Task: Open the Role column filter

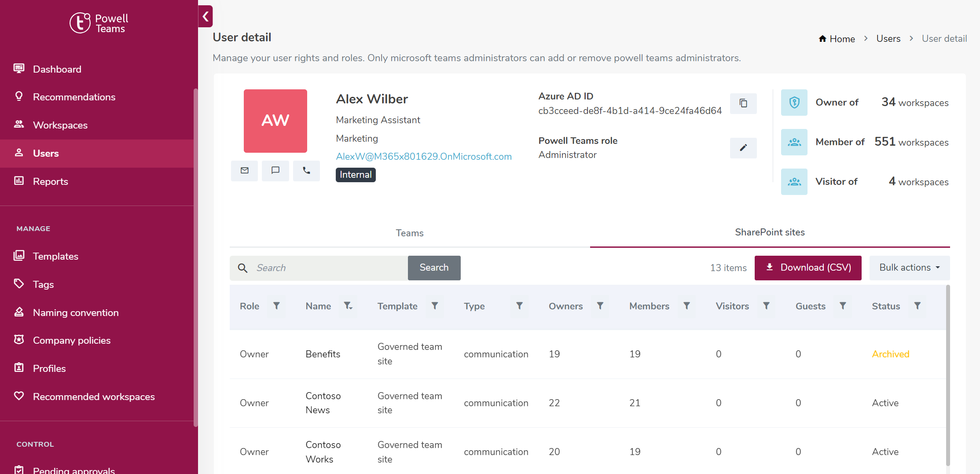Action: click(x=276, y=306)
